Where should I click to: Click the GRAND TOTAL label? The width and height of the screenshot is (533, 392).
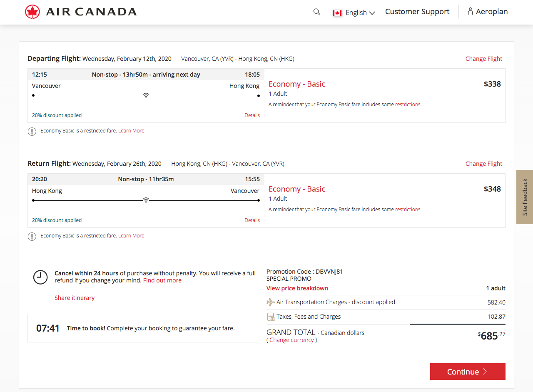click(x=291, y=332)
